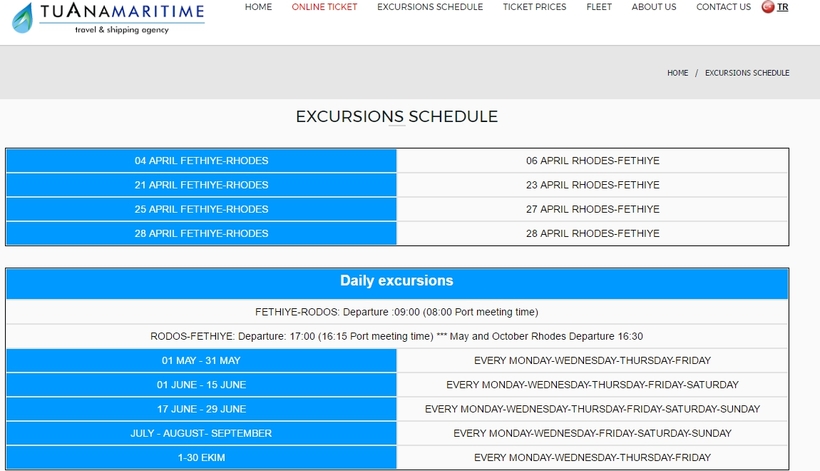The image size is (820, 471).
Task: Select the 21 APRIL FETHIYE-RHODES row
Action: [202, 185]
